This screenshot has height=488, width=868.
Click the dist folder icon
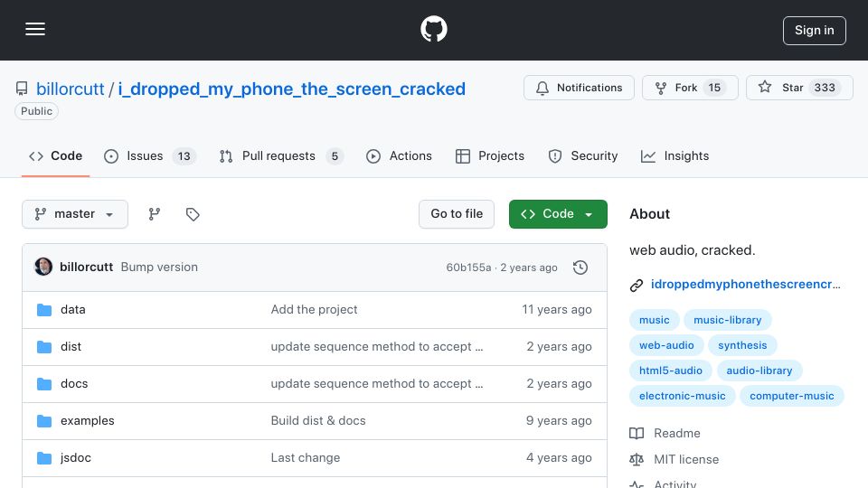tap(44, 347)
